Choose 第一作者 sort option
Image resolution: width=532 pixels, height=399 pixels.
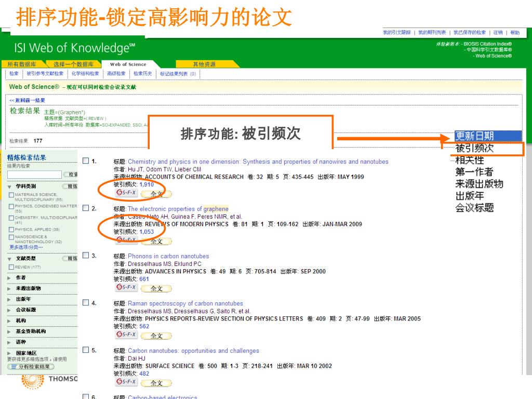click(x=474, y=172)
